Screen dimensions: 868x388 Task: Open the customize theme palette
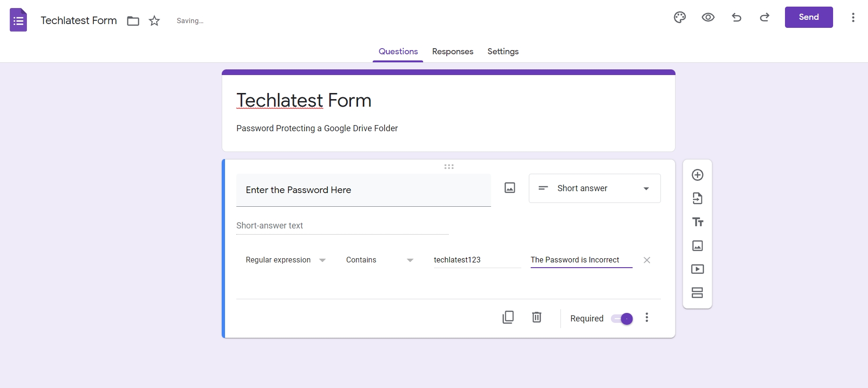pyautogui.click(x=680, y=17)
